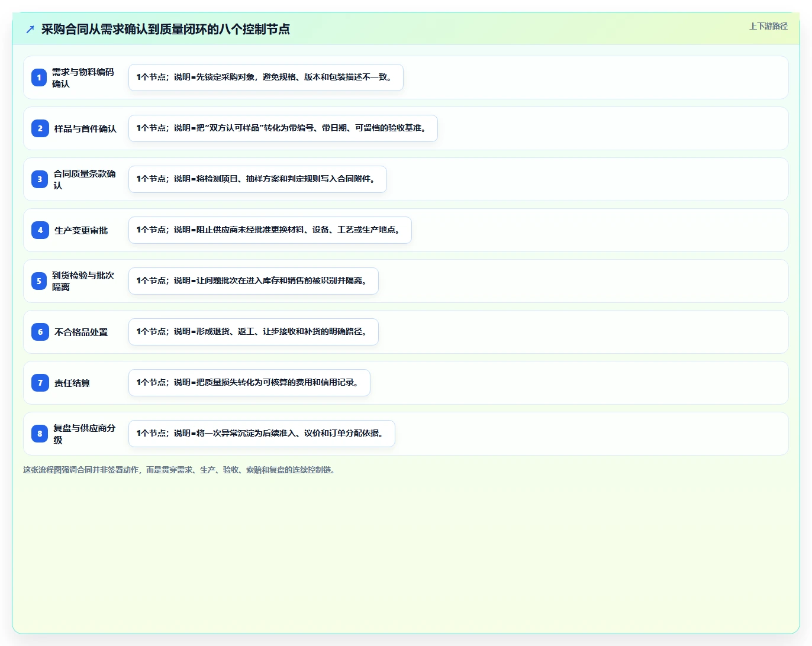This screenshot has width=812, height=646.
Task: Open the description box about 让问题批次被识别并隔离
Action: click(x=253, y=281)
